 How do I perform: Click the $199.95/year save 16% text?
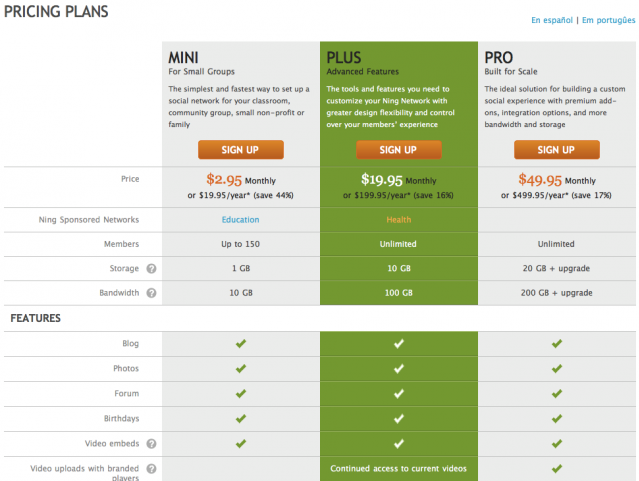coord(398,195)
